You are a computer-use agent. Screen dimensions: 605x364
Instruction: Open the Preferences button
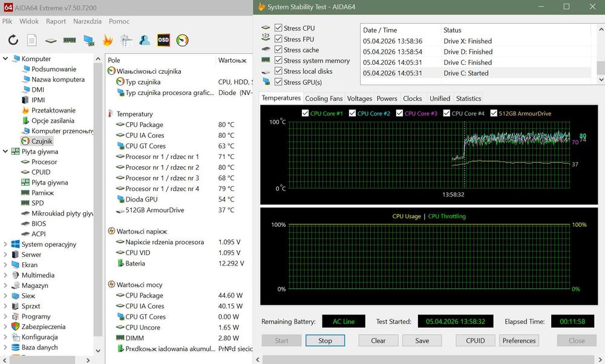point(519,340)
